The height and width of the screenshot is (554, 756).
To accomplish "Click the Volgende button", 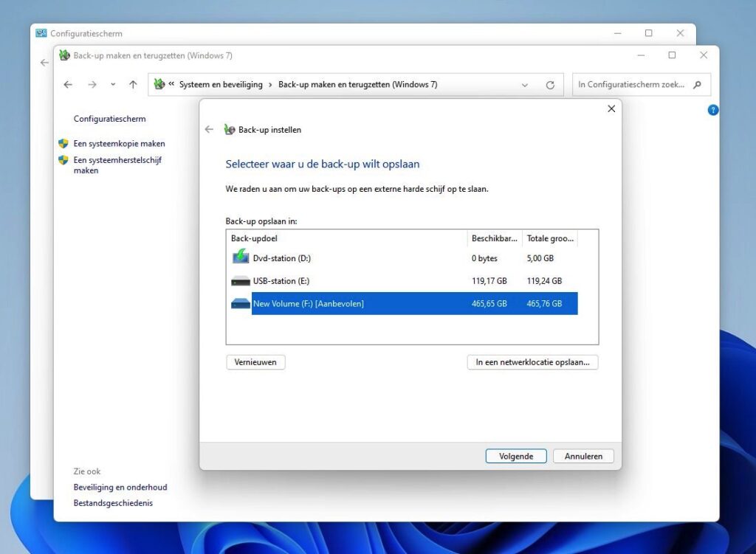I will (x=516, y=456).
